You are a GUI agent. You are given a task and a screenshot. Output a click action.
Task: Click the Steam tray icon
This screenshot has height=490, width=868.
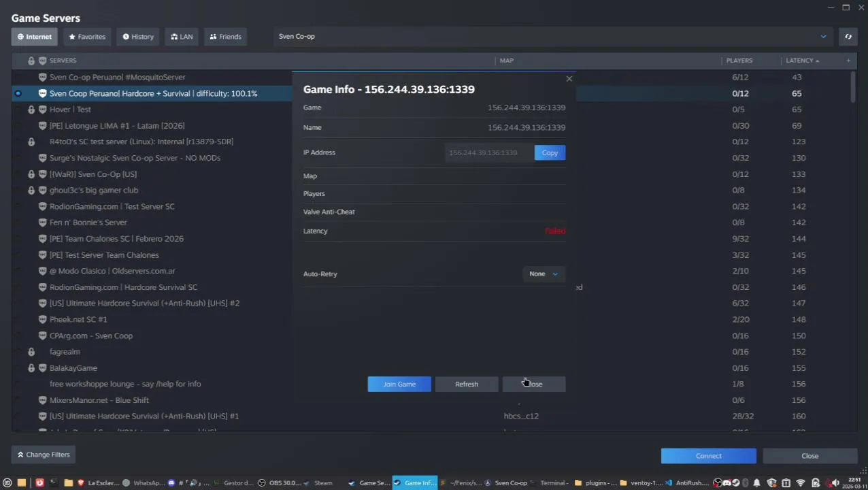[736, 483]
